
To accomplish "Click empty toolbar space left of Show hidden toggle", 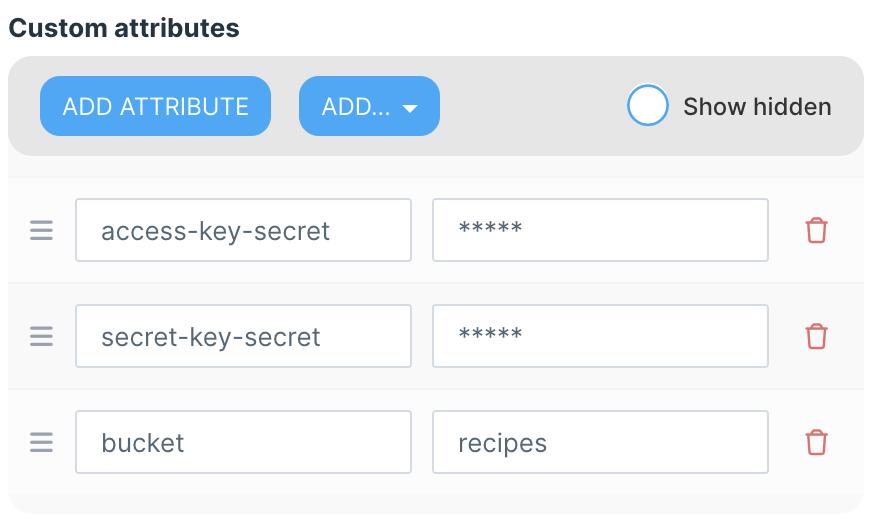I will (x=530, y=106).
